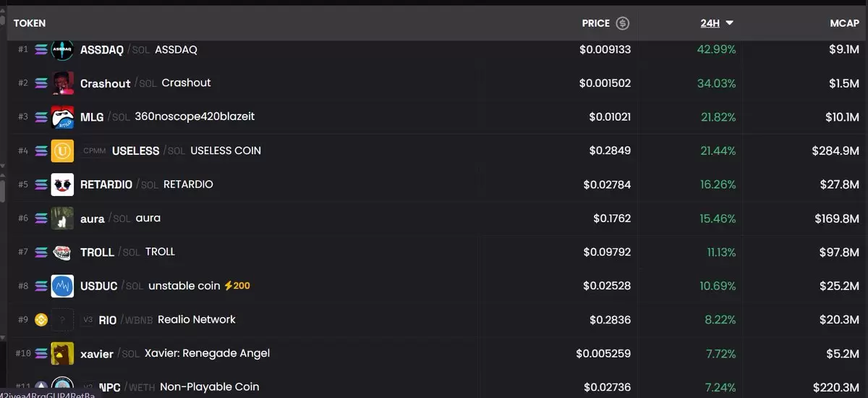This screenshot has height=398, width=868.
Task: Toggle the dollar currency icon next to PRICE
Action: tap(622, 23)
